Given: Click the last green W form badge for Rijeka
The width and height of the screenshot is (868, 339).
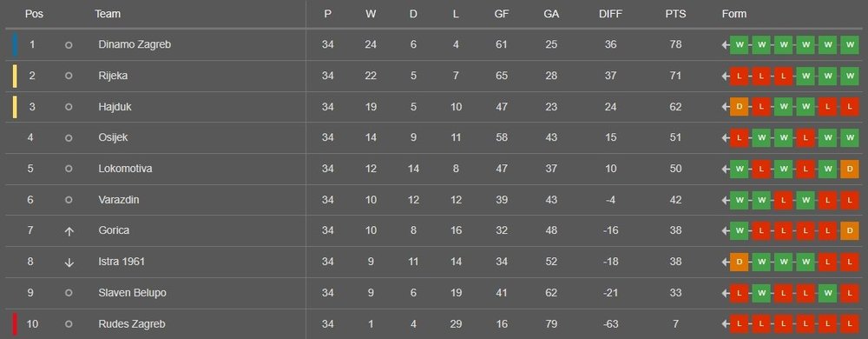Looking at the screenshot, I should pyautogui.click(x=849, y=76).
